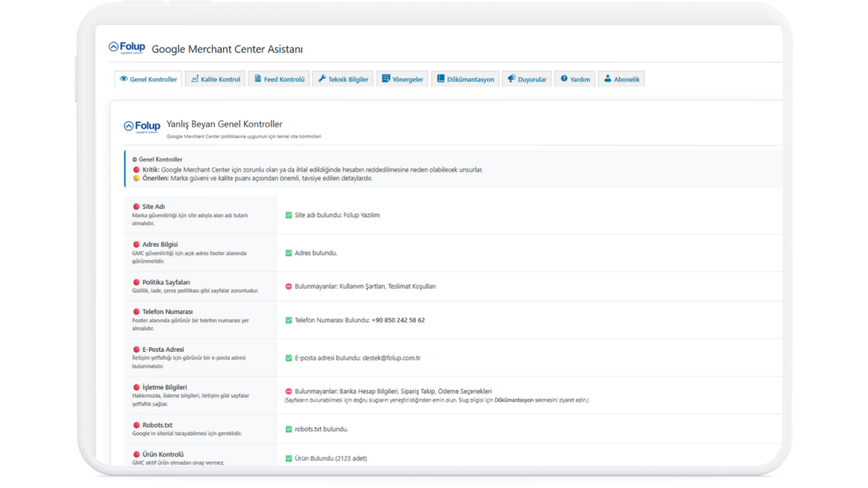The height and width of the screenshot is (488, 868).
Task: Click Bulunmayanlar: Kullanım Şartları, Teslimat Koşulları text
Action: coord(365,286)
